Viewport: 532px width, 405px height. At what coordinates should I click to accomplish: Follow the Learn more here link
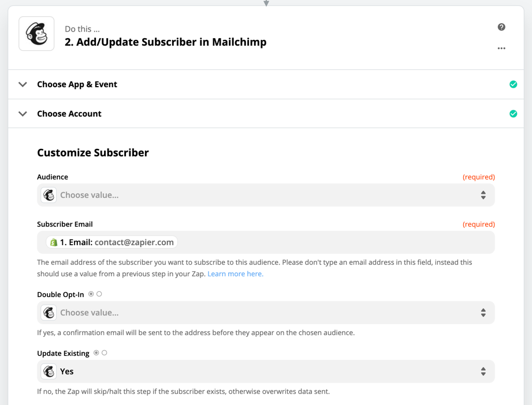235,274
